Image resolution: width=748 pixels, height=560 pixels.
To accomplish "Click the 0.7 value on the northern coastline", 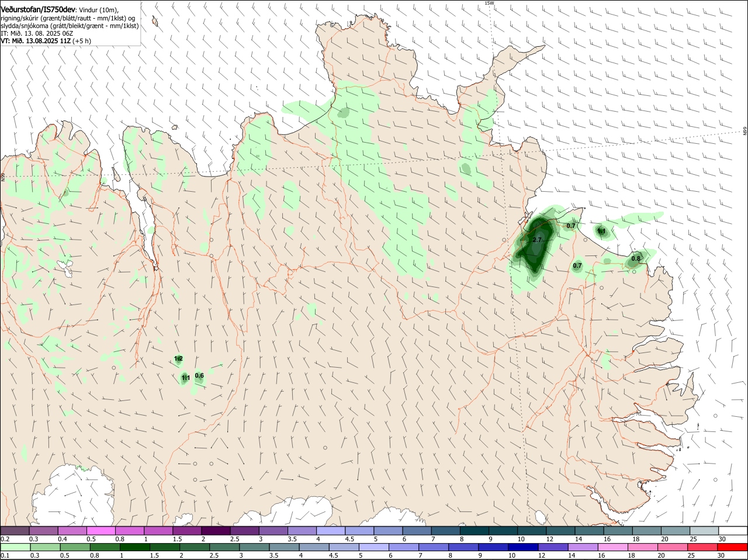I will (x=571, y=226).
